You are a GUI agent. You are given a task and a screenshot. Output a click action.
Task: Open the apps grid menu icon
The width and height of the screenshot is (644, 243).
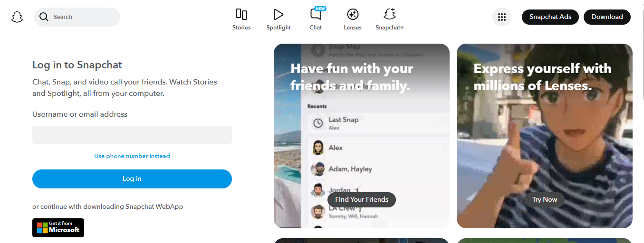(x=501, y=17)
